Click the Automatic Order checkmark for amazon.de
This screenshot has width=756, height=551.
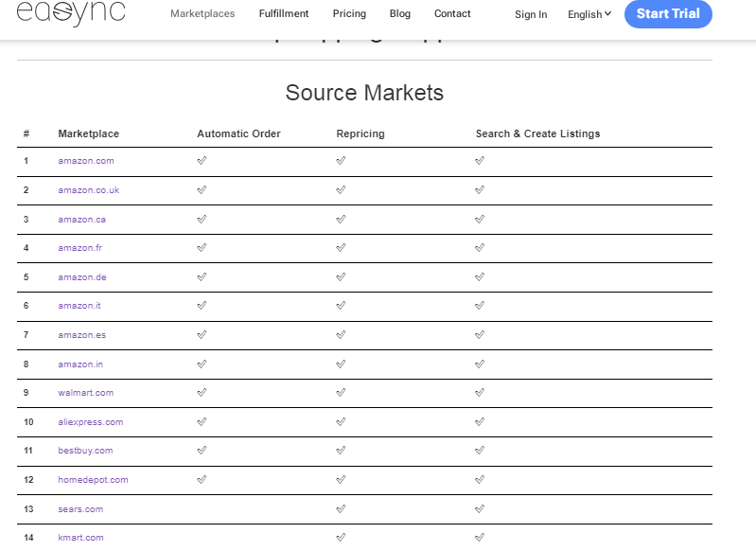(x=202, y=277)
